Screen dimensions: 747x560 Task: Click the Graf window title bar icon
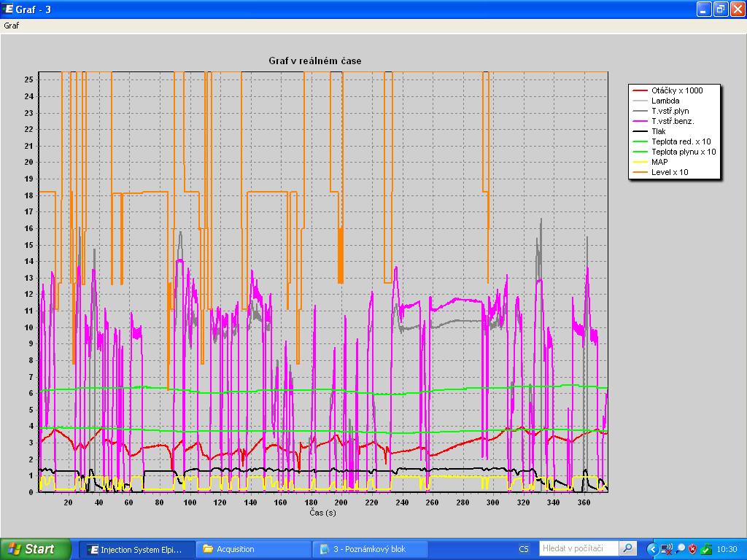click(9, 9)
